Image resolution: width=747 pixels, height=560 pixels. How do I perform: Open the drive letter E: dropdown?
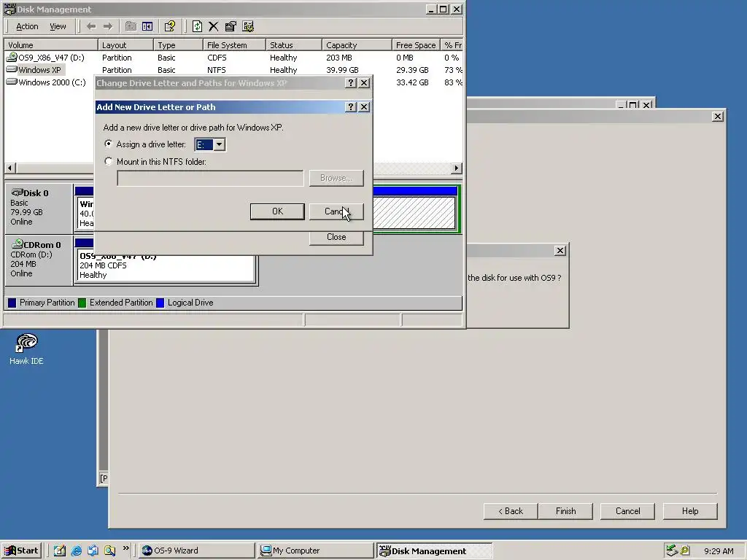[x=219, y=144]
